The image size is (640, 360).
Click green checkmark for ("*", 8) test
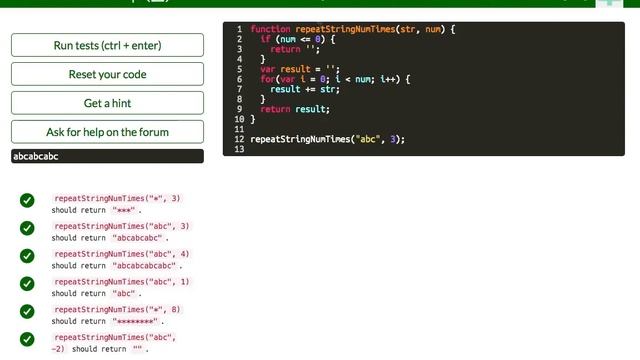27,311
